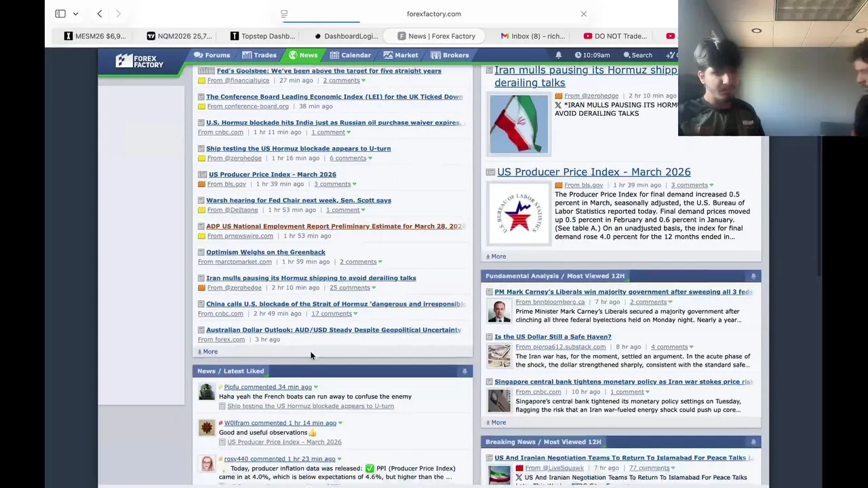
Task: Open the Brokers nav tab
Action: pos(450,55)
